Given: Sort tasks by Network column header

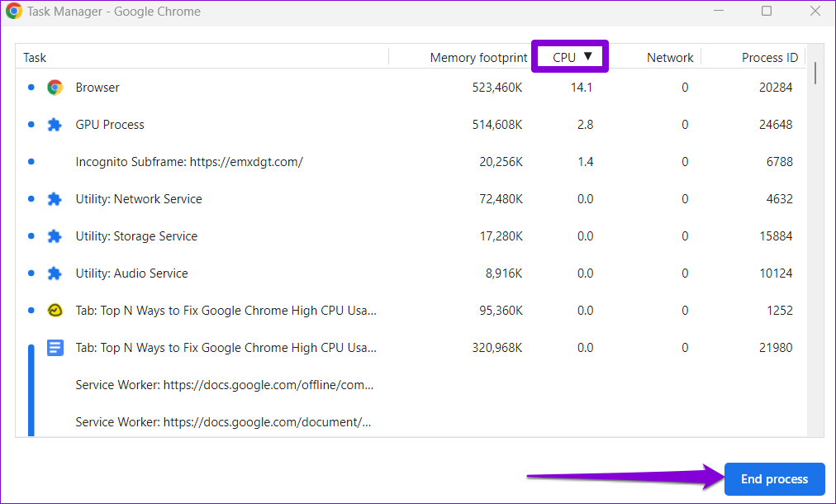Looking at the screenshot, I should (x=670, y=57).
